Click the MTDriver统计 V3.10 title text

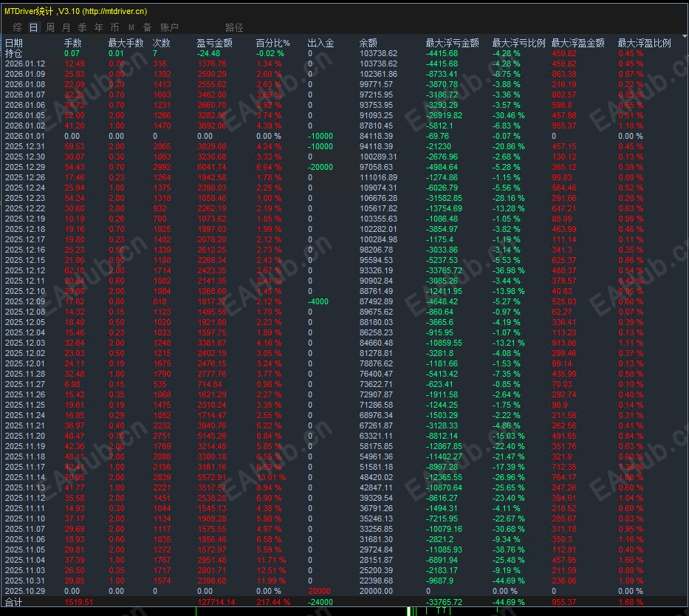[75, 11]
